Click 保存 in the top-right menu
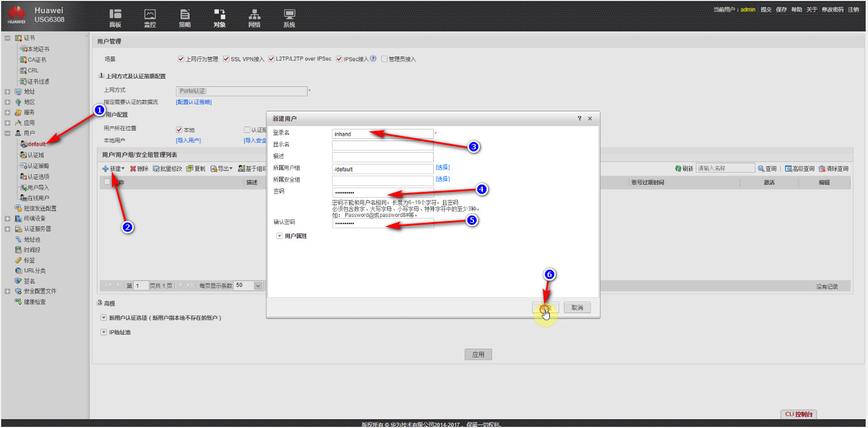868x428 pixels. [781, 10]
